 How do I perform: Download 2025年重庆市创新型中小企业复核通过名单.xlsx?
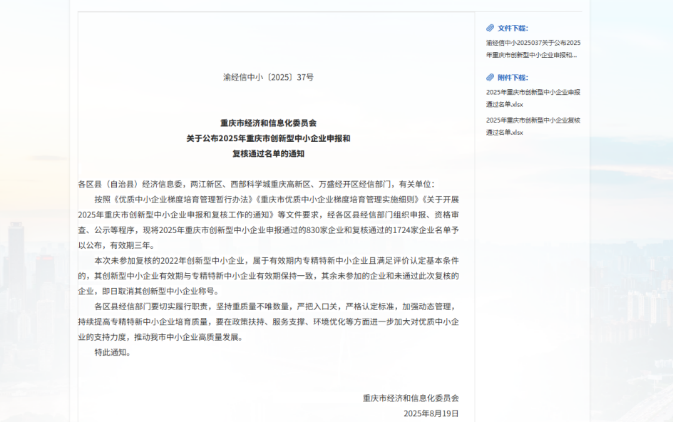[x=532, y=125]
